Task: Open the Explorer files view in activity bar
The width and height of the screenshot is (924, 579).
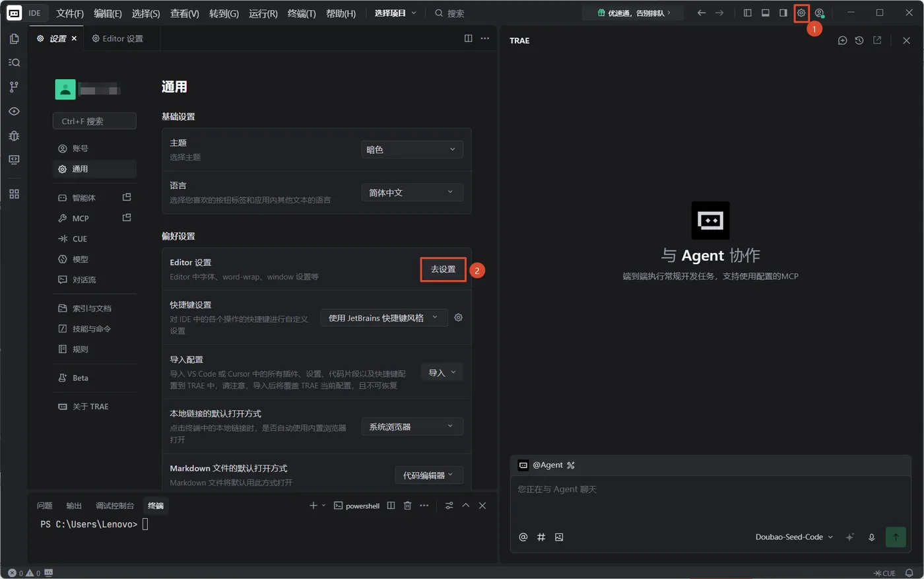Action: (x=14, y=39)
